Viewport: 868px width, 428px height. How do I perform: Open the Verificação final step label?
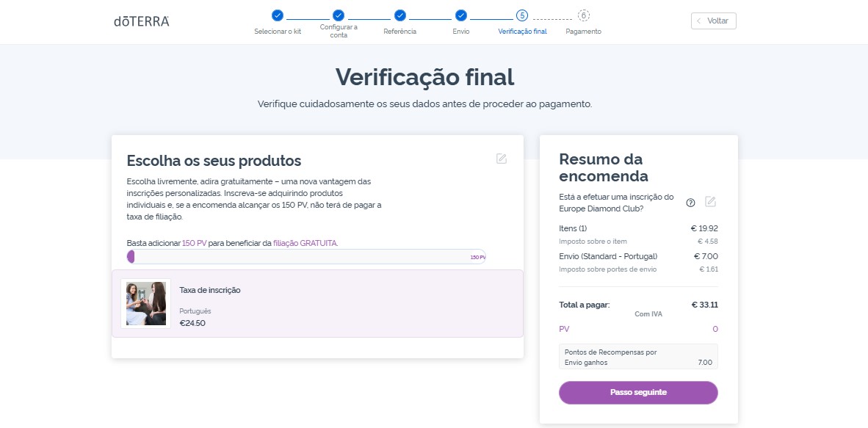[x=522, y=32]
